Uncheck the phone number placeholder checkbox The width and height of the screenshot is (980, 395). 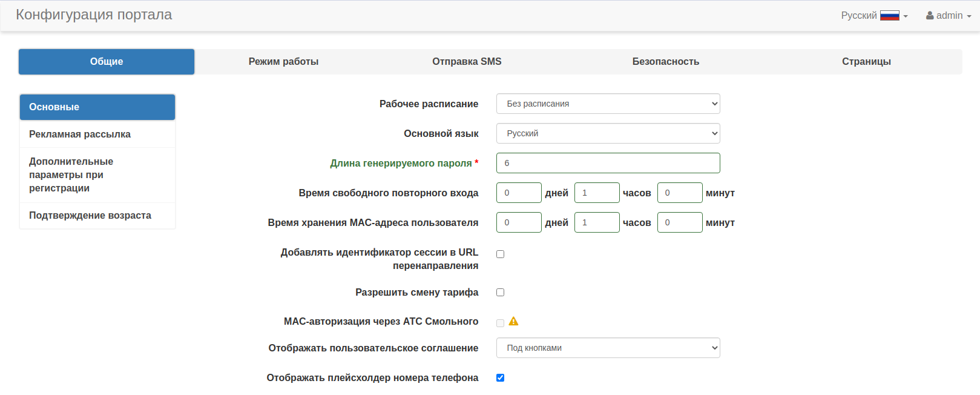click(500, 378)
